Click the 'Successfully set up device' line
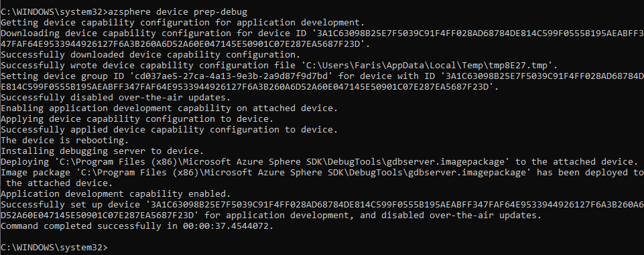The width and height of the screenshot is (644, 255). click(322, 205)
